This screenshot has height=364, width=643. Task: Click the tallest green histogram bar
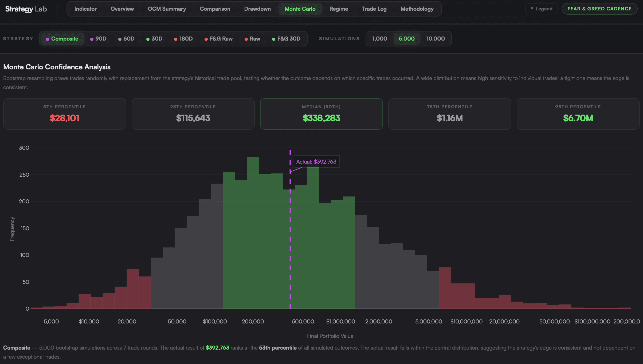coord(253,233)
